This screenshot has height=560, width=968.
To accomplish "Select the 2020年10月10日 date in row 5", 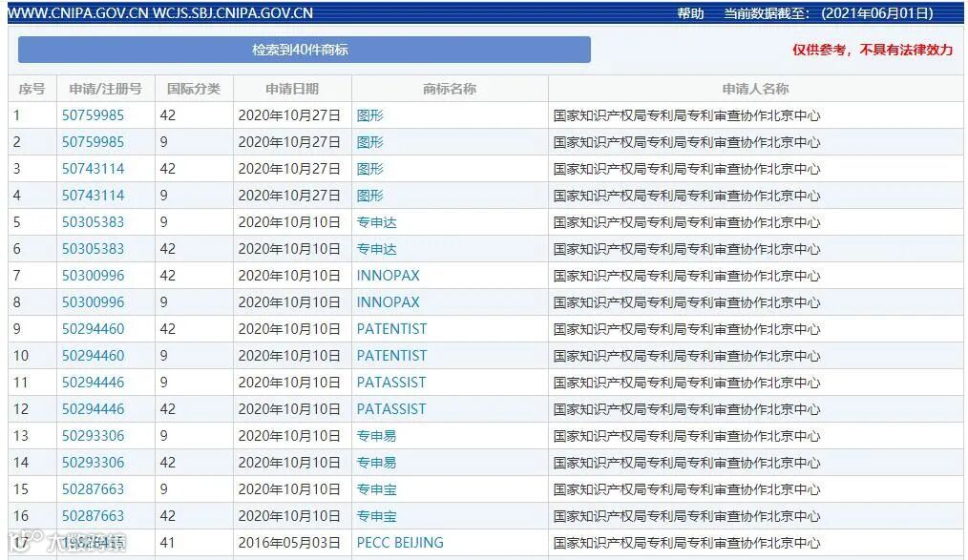I will pos(289,222).
